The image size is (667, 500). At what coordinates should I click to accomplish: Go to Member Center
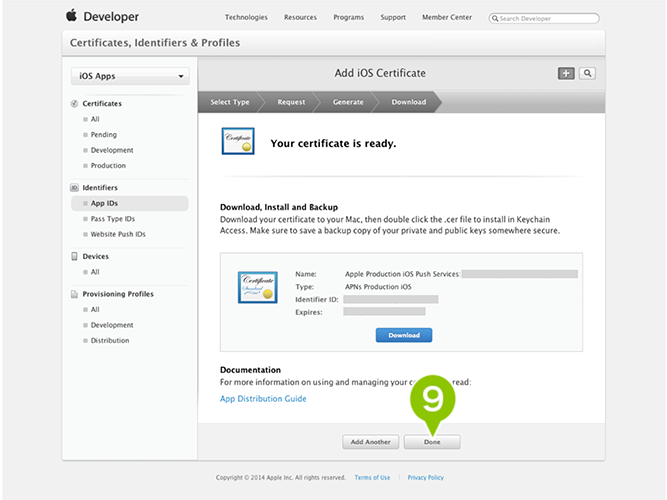447,17
